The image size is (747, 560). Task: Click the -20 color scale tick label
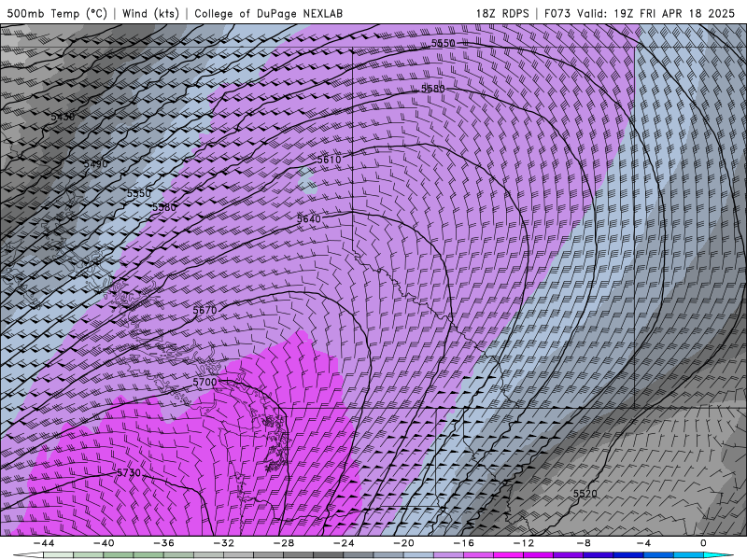point(404,543)
